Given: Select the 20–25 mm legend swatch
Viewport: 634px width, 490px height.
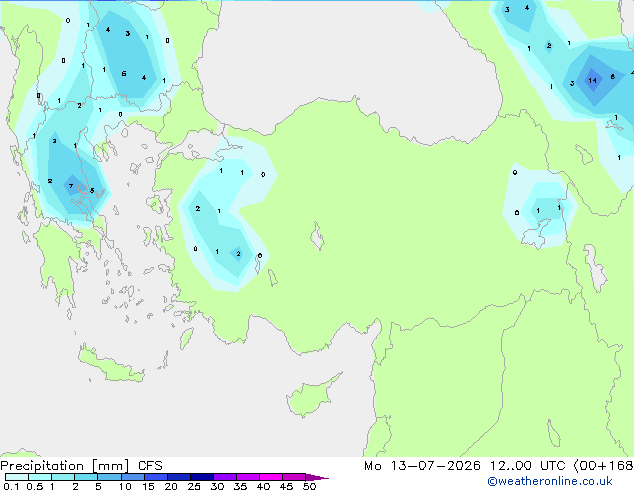Looking at the screenshot, I should coord(179,477).
